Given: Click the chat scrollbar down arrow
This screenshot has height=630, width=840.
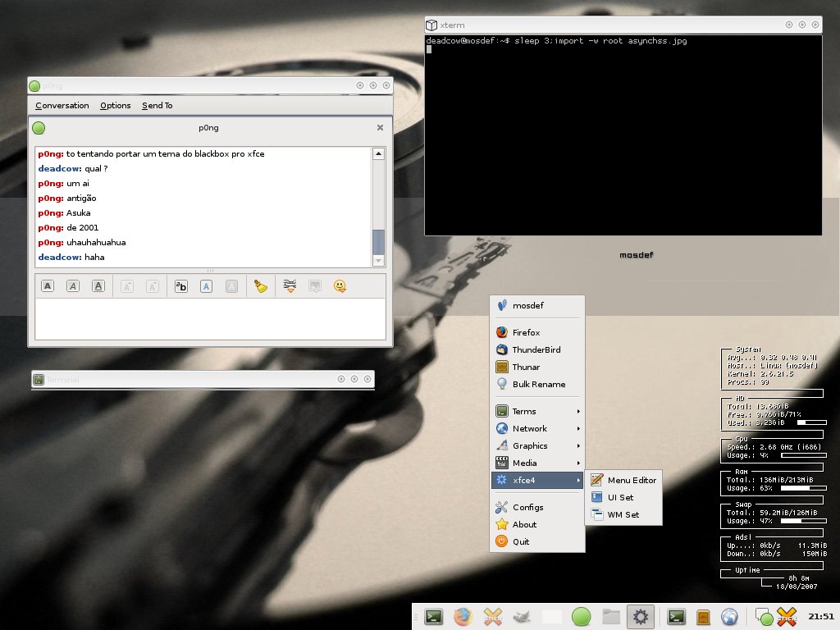Looking at the screenshot, I should 378,261.
